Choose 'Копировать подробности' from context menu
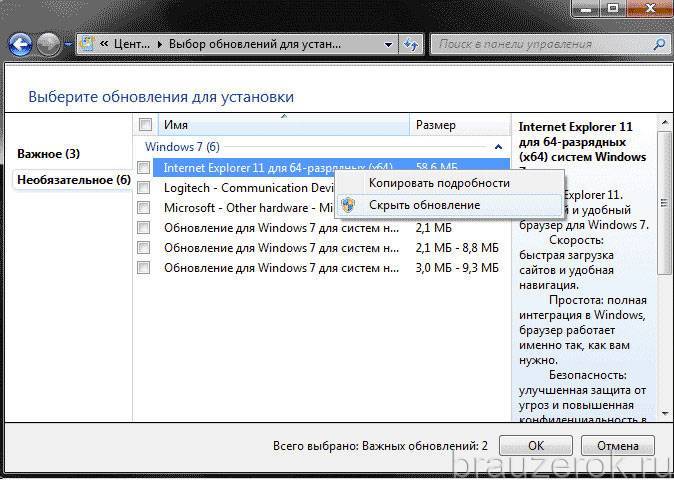 (449, 183)
